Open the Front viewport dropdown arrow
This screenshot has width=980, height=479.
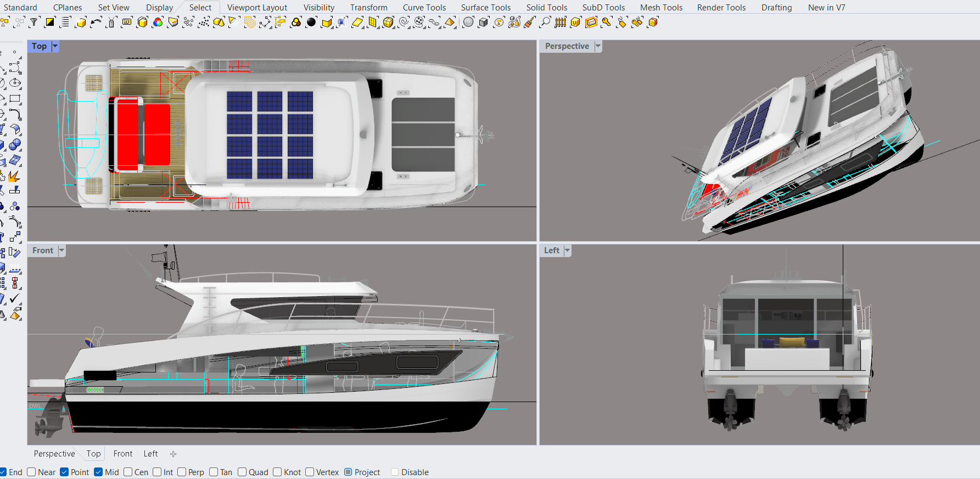click(61, 251)
